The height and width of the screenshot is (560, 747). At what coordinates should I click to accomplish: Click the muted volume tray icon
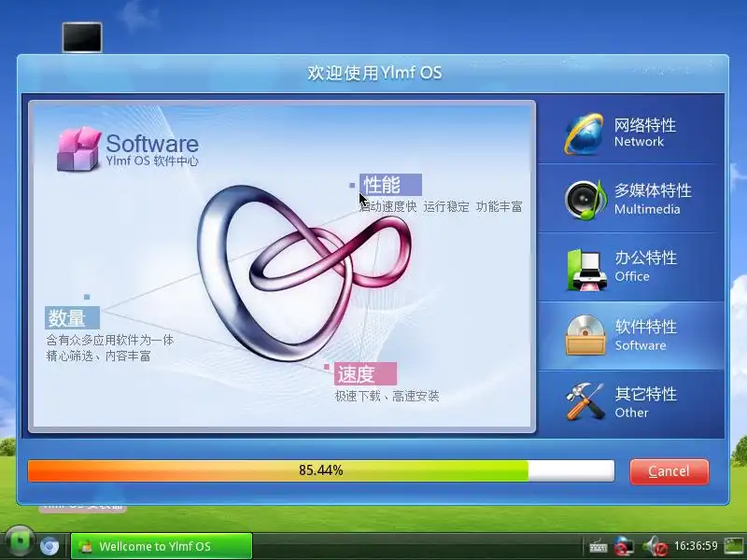pyautogui.click(x=655, y=546)
